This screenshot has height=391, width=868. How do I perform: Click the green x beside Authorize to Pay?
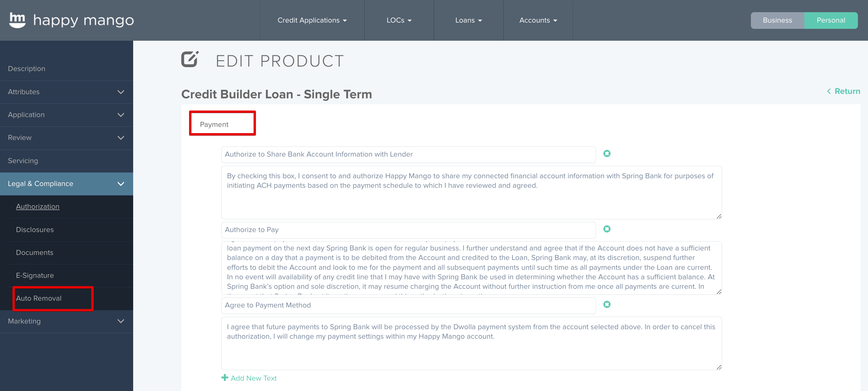pos(607,229)
